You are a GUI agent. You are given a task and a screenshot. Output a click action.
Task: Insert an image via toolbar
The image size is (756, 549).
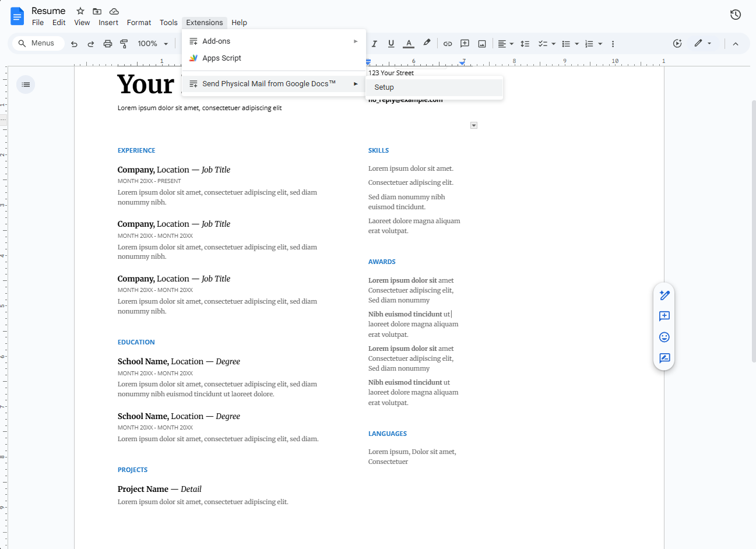pyautogui.click(x=482, y=44)
